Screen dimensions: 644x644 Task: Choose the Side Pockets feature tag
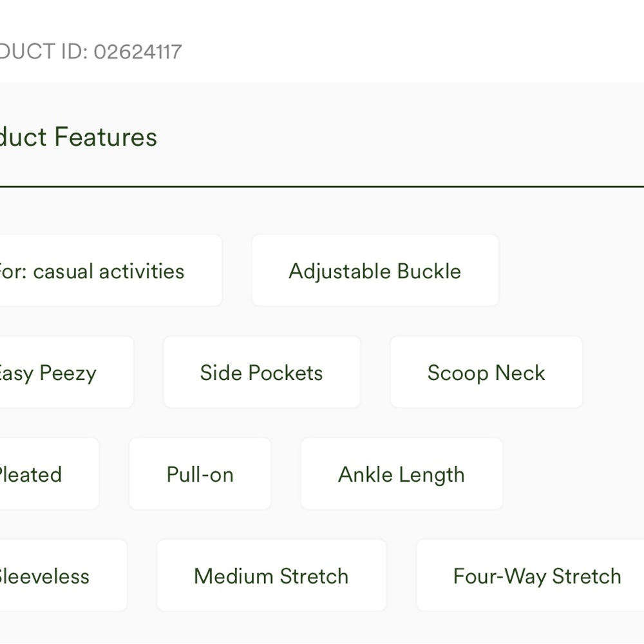click(261, 373)
